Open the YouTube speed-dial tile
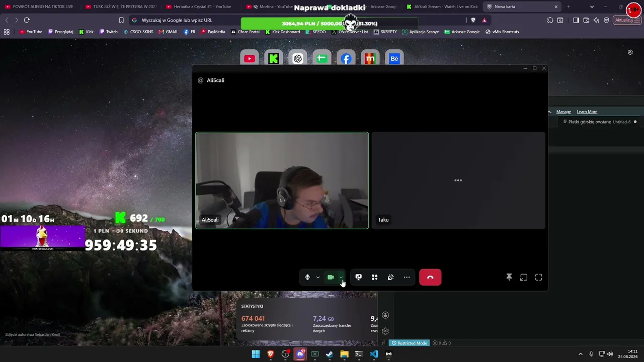The height and width of the screenshot is (362, 644). coord(250,59)
